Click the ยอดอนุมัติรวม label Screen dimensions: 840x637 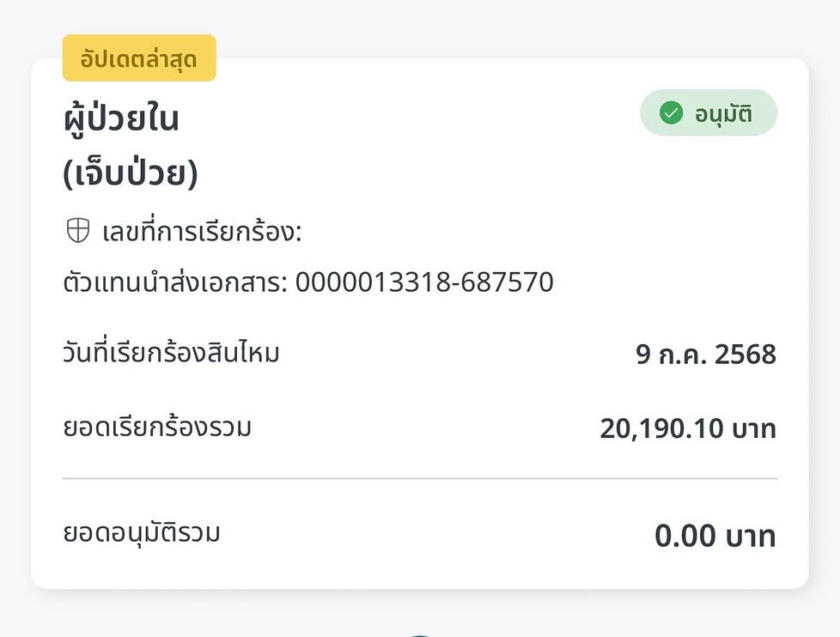point(142,534)
